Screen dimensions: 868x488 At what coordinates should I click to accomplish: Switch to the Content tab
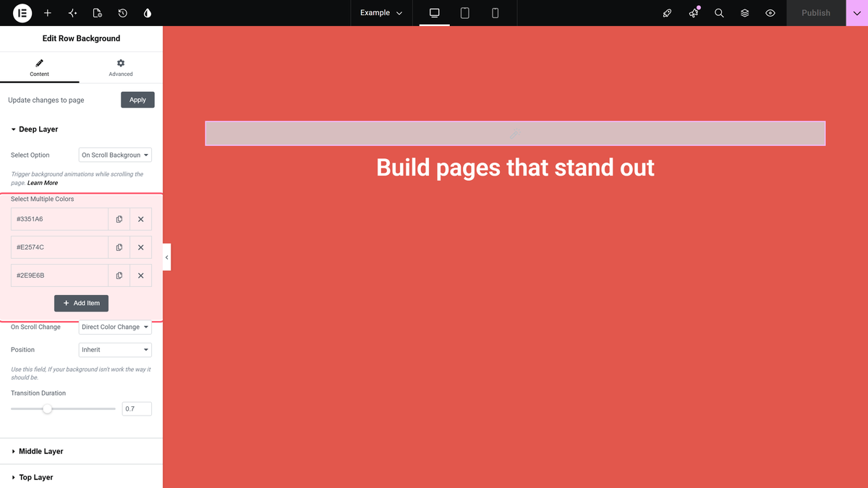(x=40, y=68)
